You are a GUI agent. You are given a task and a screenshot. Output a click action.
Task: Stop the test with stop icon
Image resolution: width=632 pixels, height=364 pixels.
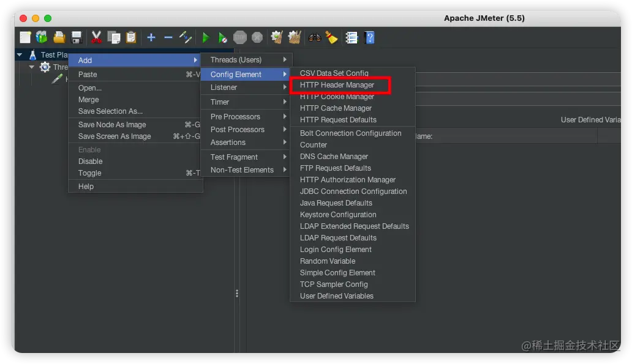pyautogui.click(x=240, y=37)
